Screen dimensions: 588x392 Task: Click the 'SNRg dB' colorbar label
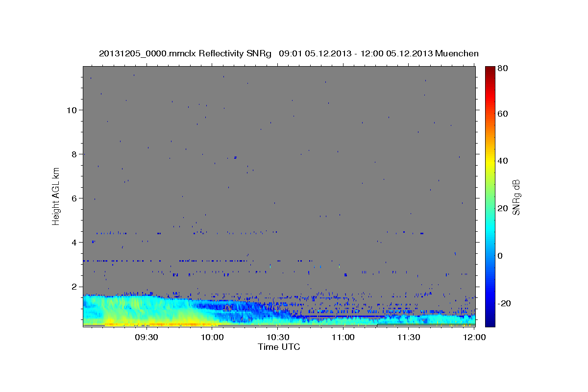(516, 197)
